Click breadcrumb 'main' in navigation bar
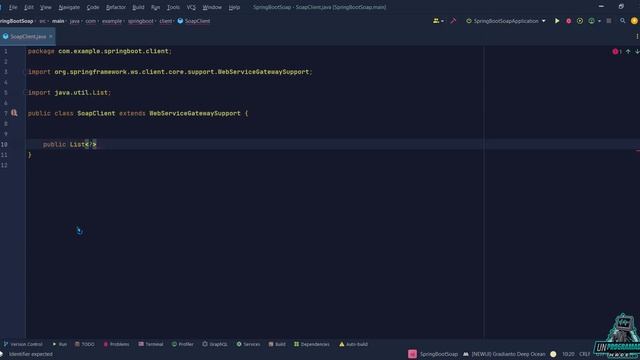Image resolution: width=640 pixels, height=360 pixels. point(58,21)
